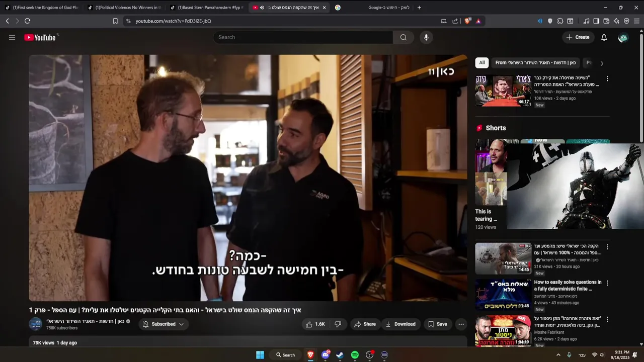Open the YouTube guide hamburger menu
Image resolution: width=644 pixels, height=362 pixels.
tap(12, 37)
